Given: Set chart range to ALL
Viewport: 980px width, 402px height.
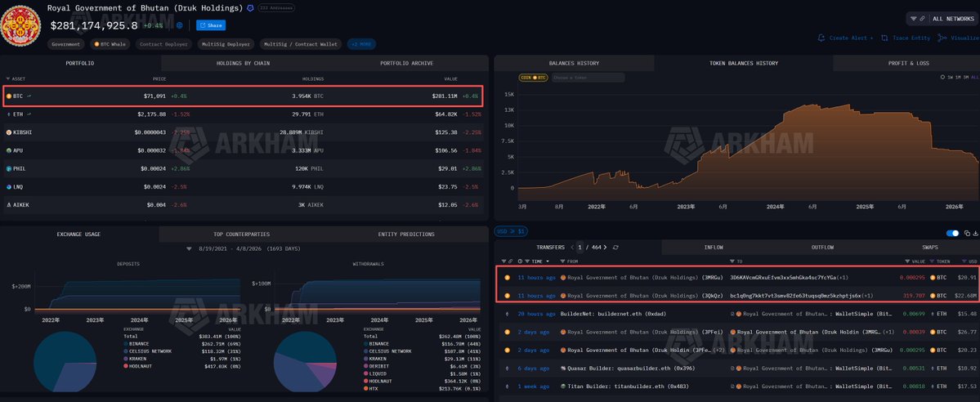Looking at the screenshot, I should click(x=975, y=78).
